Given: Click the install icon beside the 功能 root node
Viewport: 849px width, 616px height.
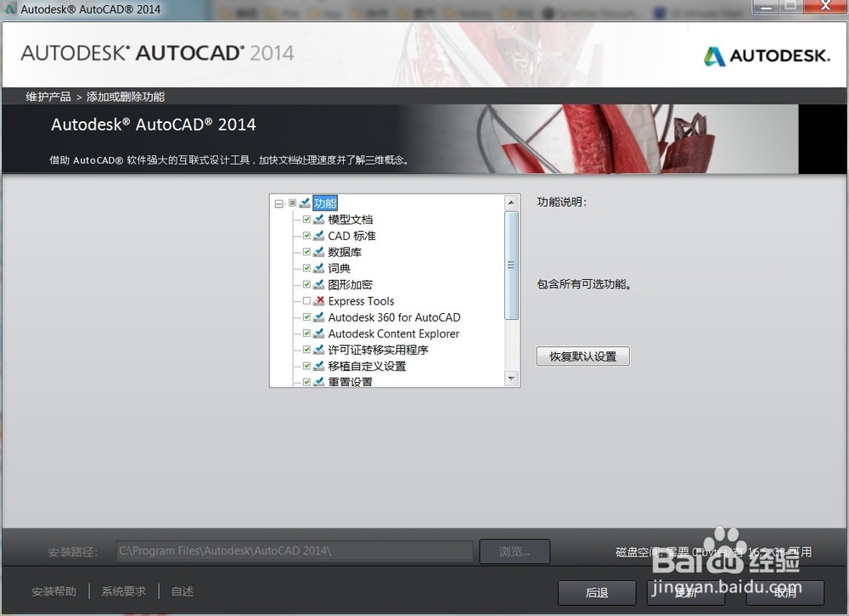Looking at the screenshot, I should pos(303,203).
